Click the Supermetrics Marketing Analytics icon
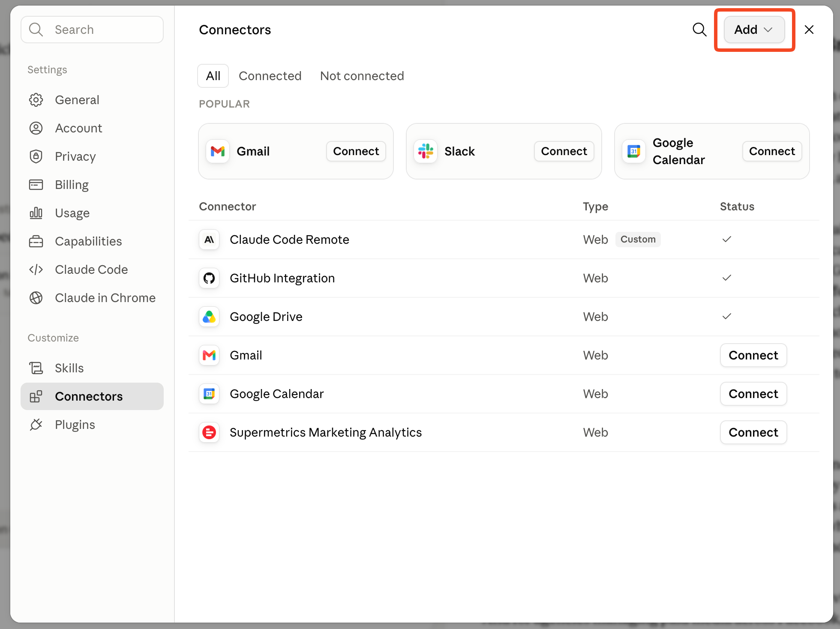Image resolution: width=840 pixels, height=629 pixels. tap(209, 432)
